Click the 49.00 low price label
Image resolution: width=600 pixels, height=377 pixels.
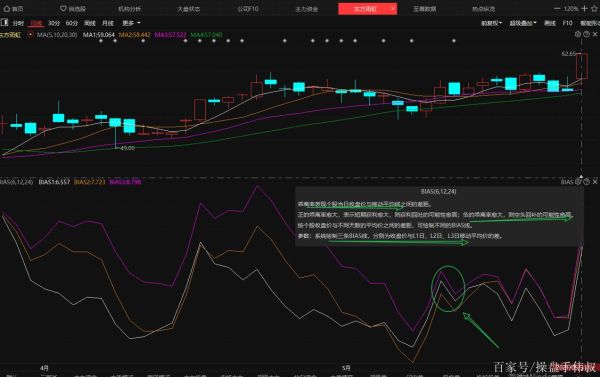(127, 148)
